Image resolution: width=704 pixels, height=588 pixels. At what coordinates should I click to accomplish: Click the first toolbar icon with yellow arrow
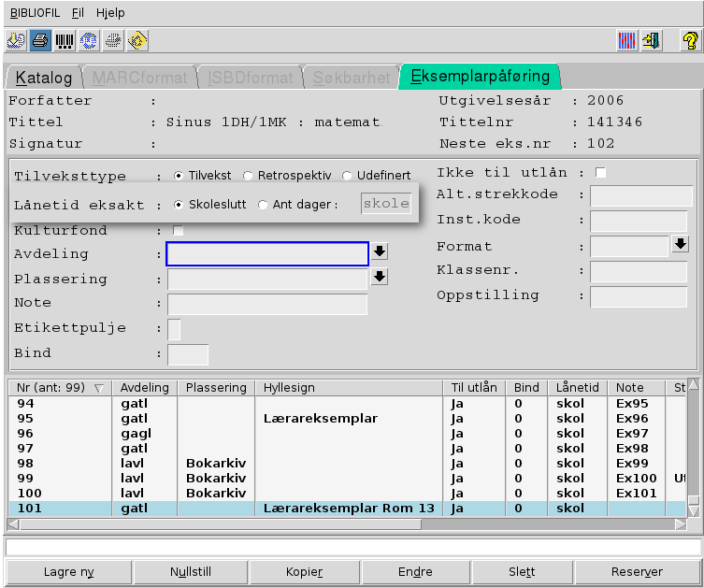pos(16,40)
